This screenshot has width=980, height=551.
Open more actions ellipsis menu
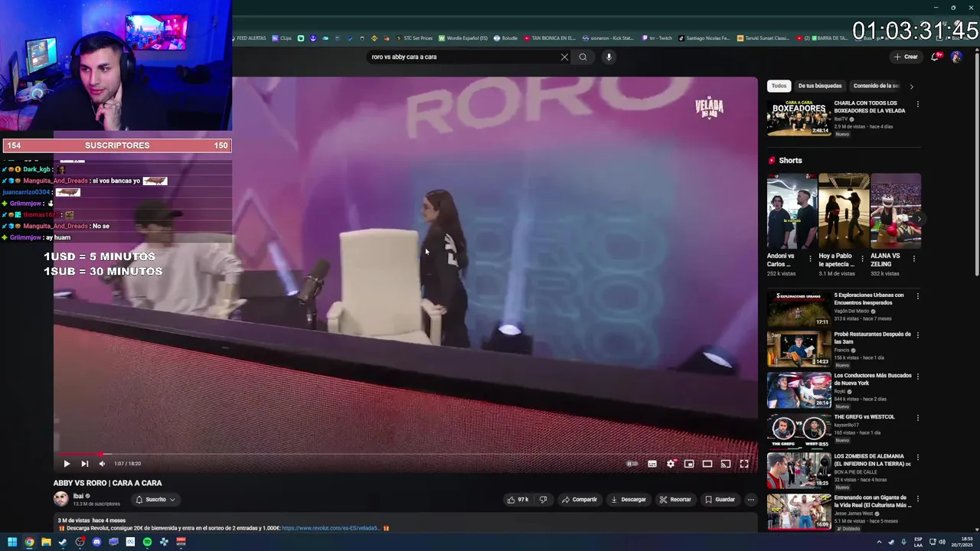[x=751, y=500]
